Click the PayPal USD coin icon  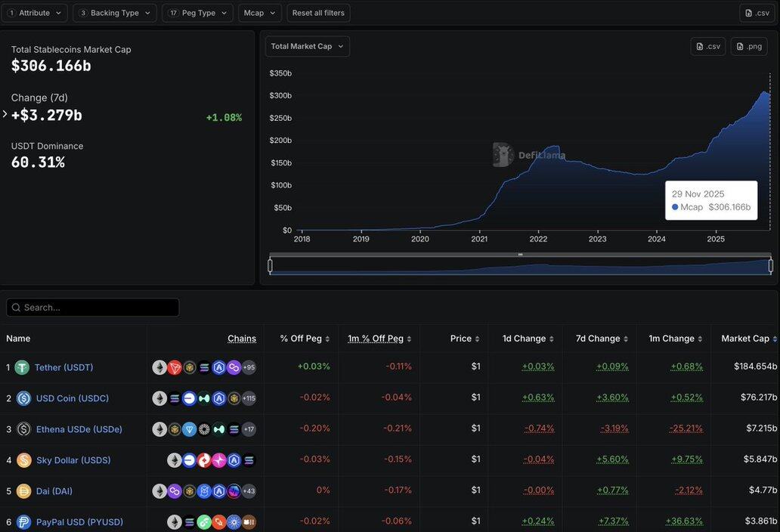[23, 522]
